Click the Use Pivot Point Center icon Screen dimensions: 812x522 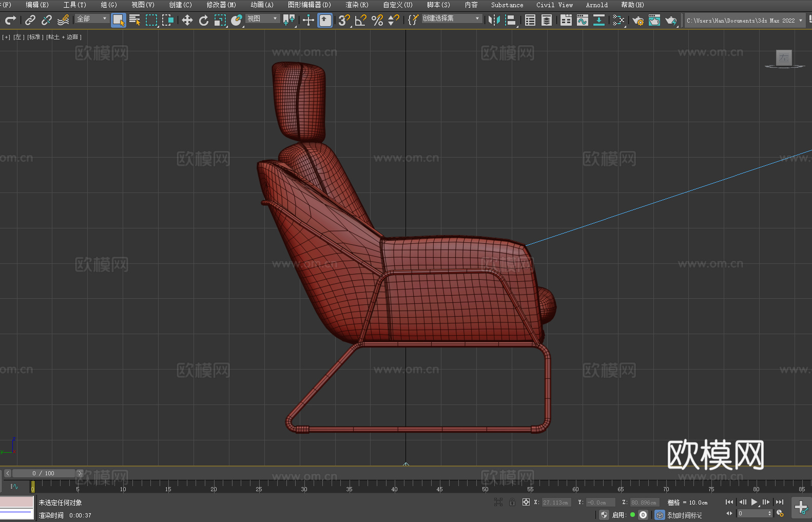[289, 20]
